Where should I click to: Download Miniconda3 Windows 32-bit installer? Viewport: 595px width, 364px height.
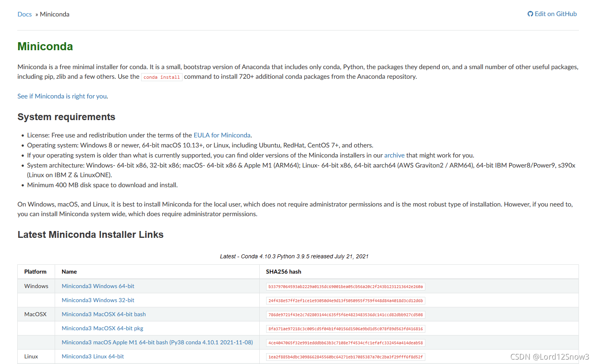[98, 300]
